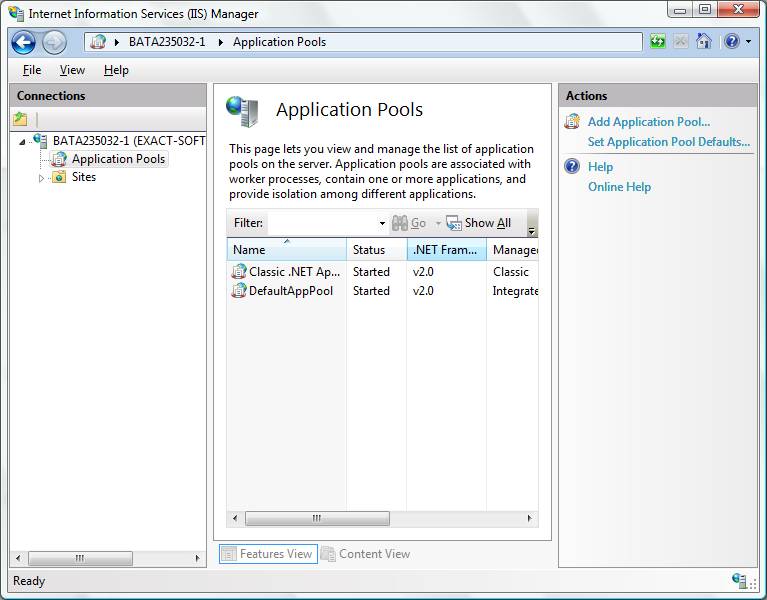Collapse the BATA235032-1 server node
Screen dimensions: 767x600
(x=23, y=142)
